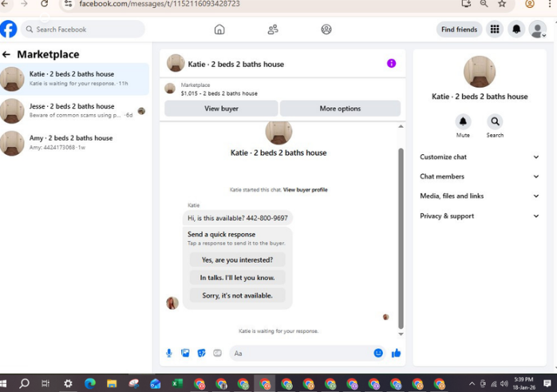557x392 pixels.
Task: Choose a GIF from the composer
Action: click(217, 353)
